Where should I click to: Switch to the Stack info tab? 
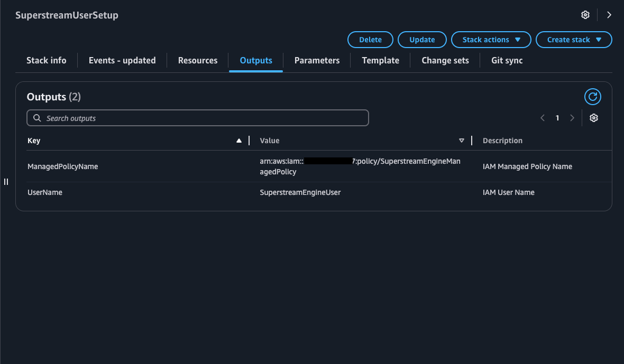tap(47, 60)
